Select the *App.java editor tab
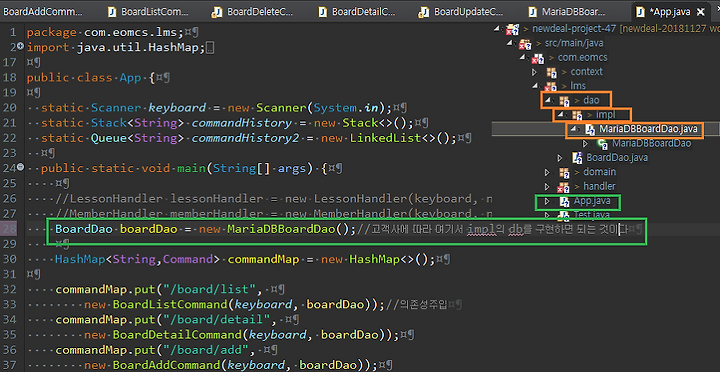 coord(670,11)
